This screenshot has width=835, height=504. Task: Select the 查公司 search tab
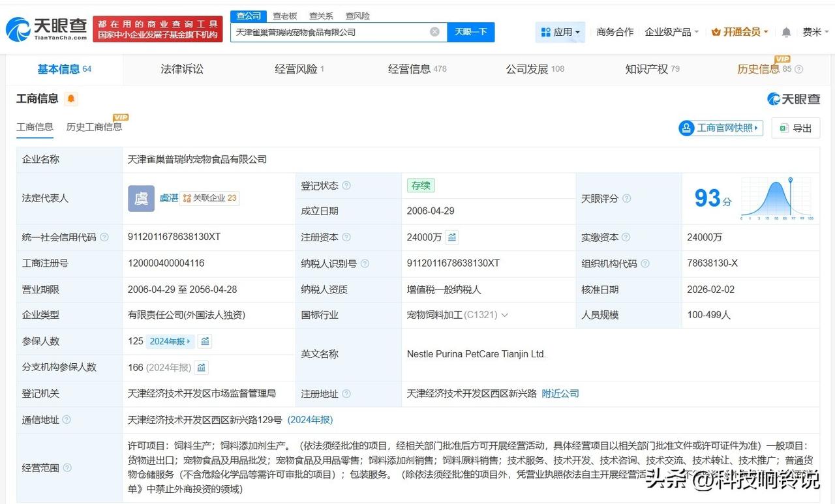coord(249,16)
